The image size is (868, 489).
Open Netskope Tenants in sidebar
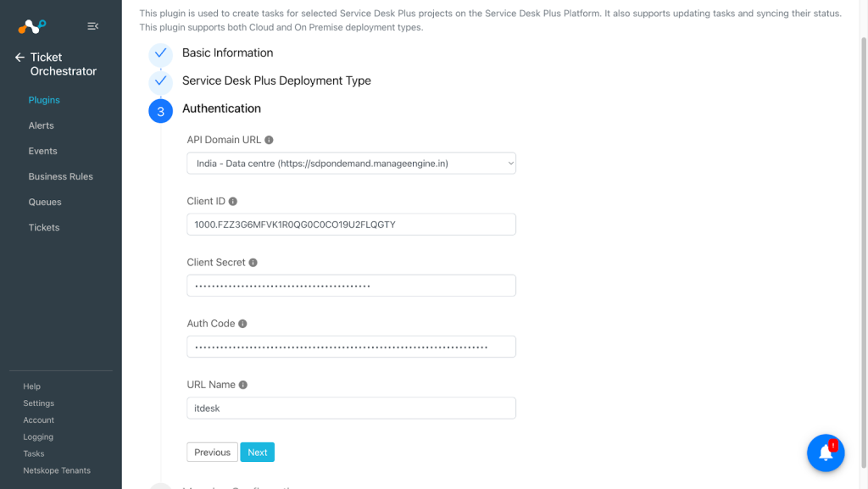coord(57,470)
